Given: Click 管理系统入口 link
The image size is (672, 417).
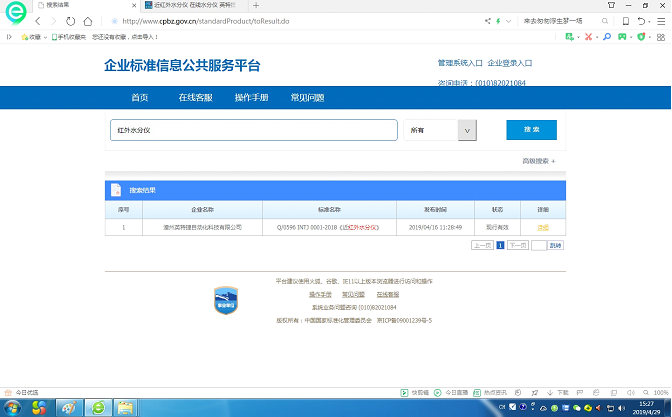Looking at the screenshot, I should 460,63.
